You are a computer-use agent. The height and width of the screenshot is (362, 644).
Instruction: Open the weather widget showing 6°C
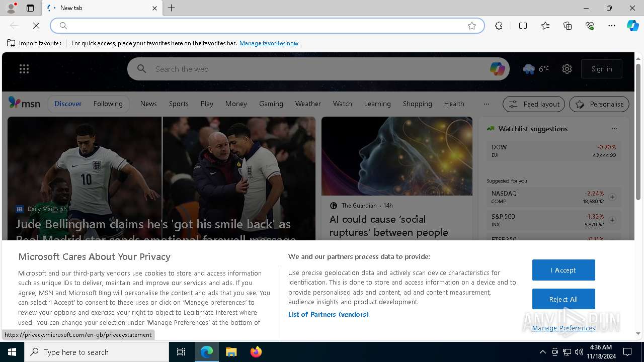(x=535, y=69)
